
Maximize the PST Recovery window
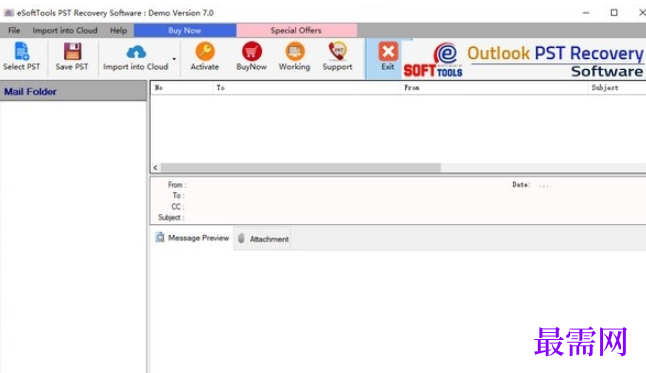click(x=614, y=13)
